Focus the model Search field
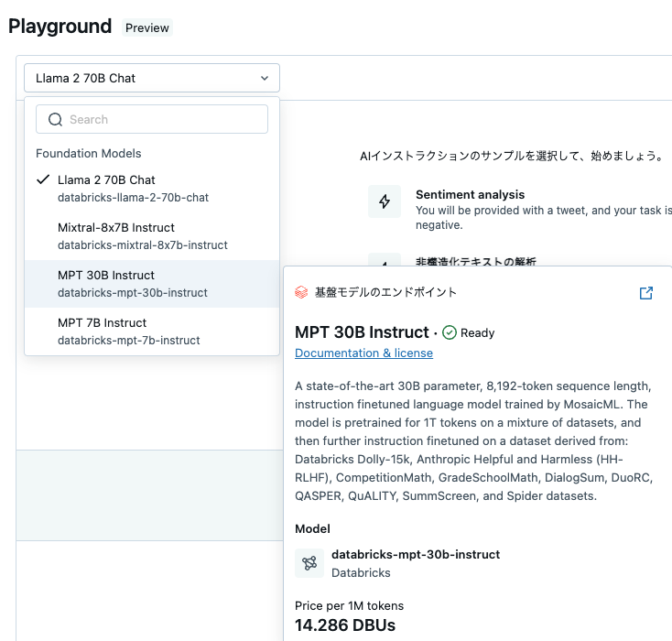 (x=152, y=119)
